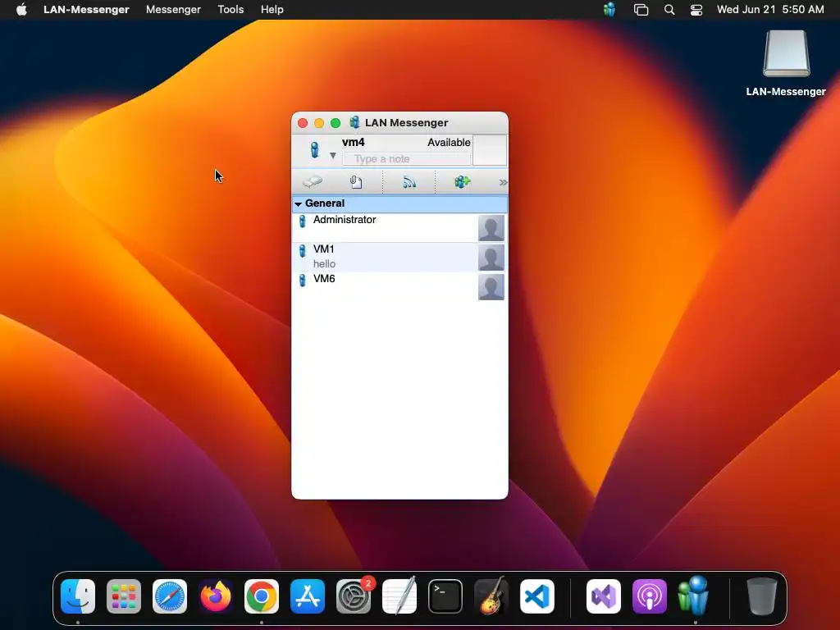The width and height of the screenshot is (840, 630).
Task: Select the VM1 contact
Action: [399, 257]
